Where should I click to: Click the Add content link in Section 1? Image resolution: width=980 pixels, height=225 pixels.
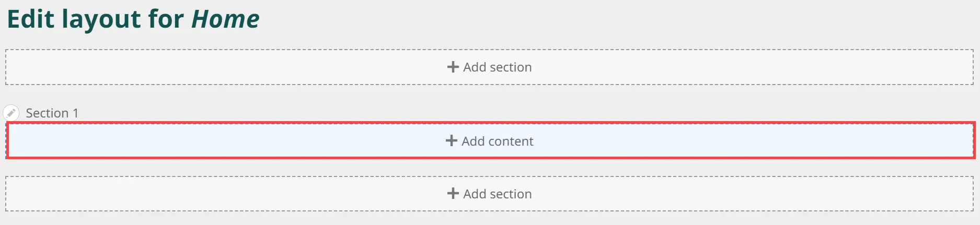tap(497, 141)
